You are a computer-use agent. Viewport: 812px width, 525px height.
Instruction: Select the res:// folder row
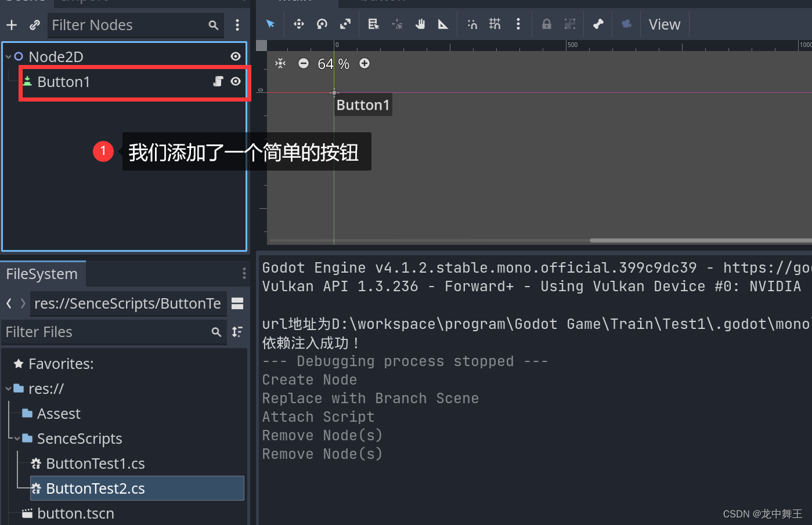(46, 389)
